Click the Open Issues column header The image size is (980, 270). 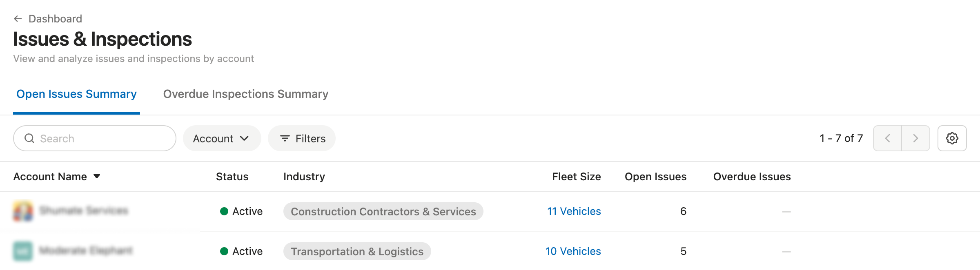655,177
